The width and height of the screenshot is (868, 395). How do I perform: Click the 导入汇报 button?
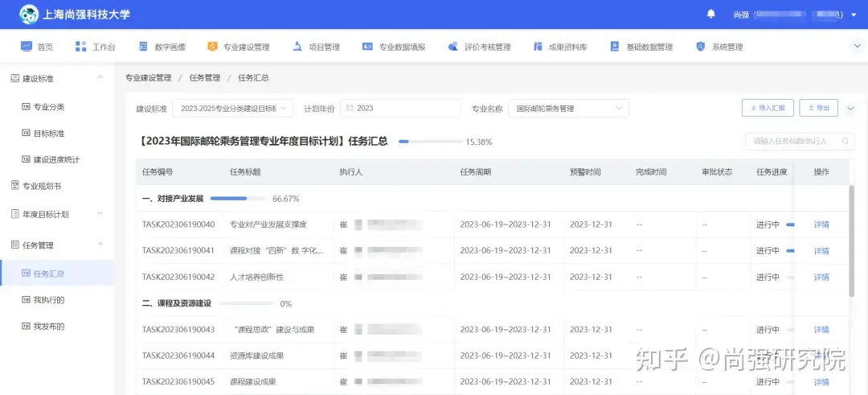pyautogui.click(x=768, y=108)
